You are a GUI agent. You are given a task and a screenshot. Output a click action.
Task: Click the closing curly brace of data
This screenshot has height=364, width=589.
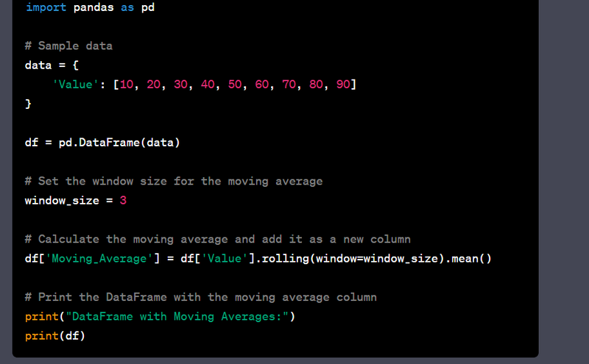(29, 104)
